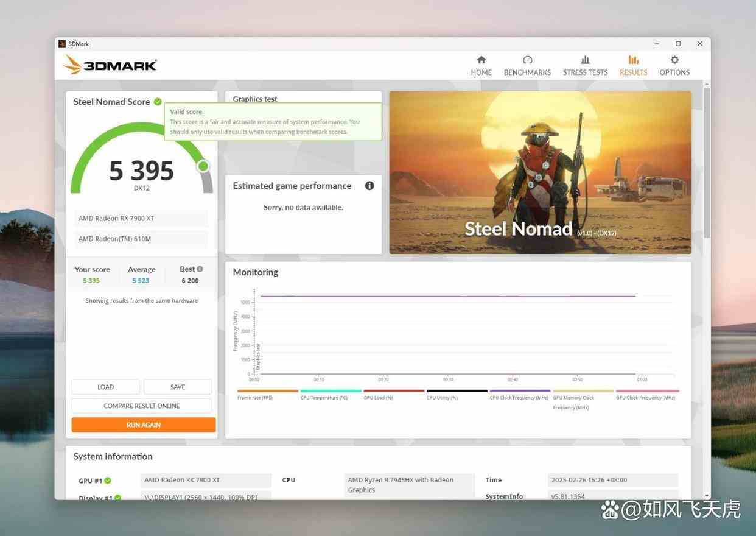756x536 pixels.
Task: Click the GPU Clock Frequency color swatch
Action: [x=646, y=391]
